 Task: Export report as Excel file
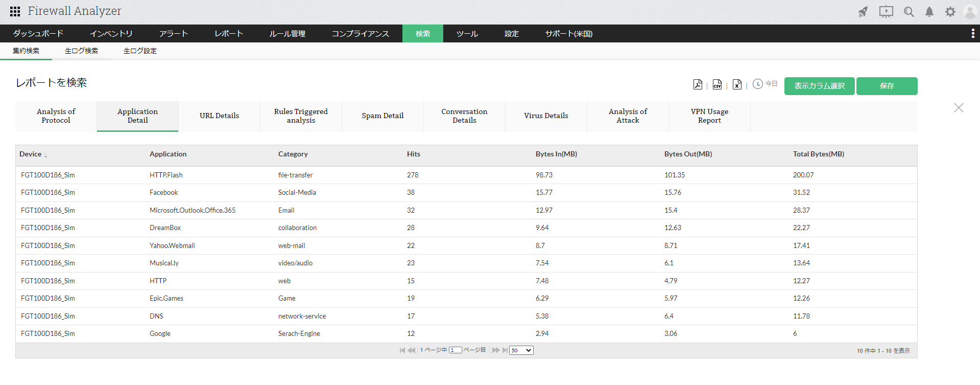click(x=737, y=85)
